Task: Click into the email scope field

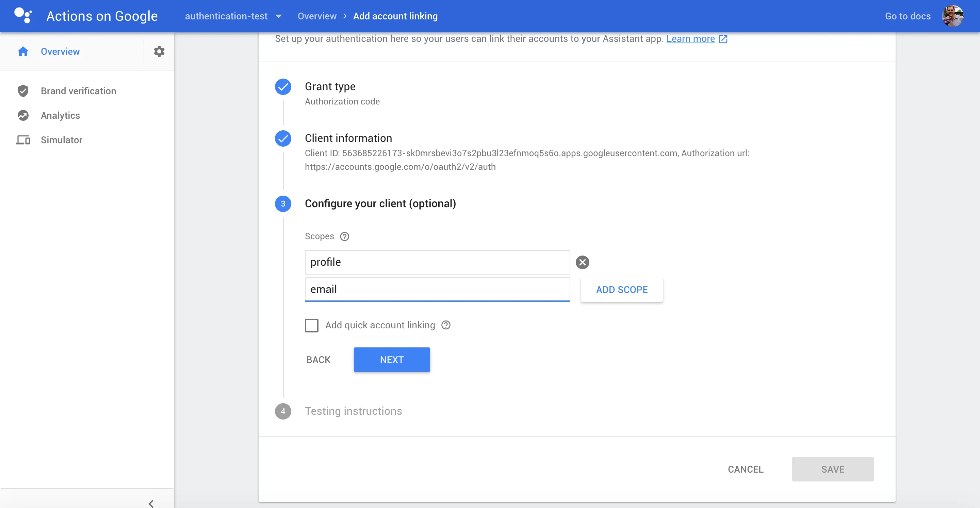Action: tap(437, 289)
